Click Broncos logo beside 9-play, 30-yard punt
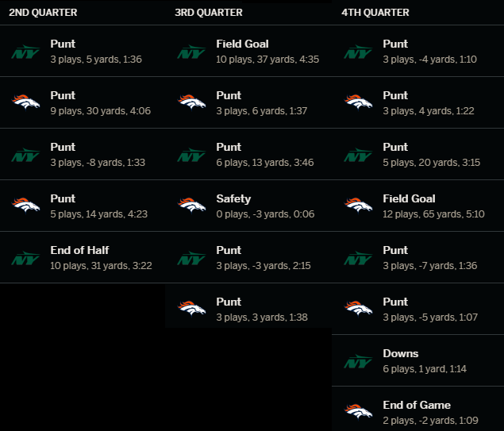 click(25, 102)
